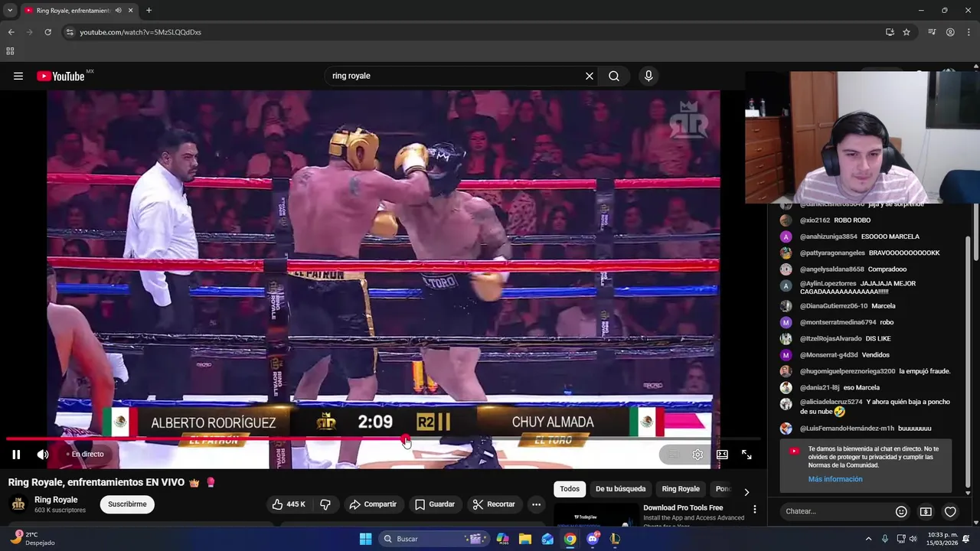Open Chrome three-dot menu
The width and height of the screenshot is (980, 551).
pyautogui.click(x=969, y=32)
